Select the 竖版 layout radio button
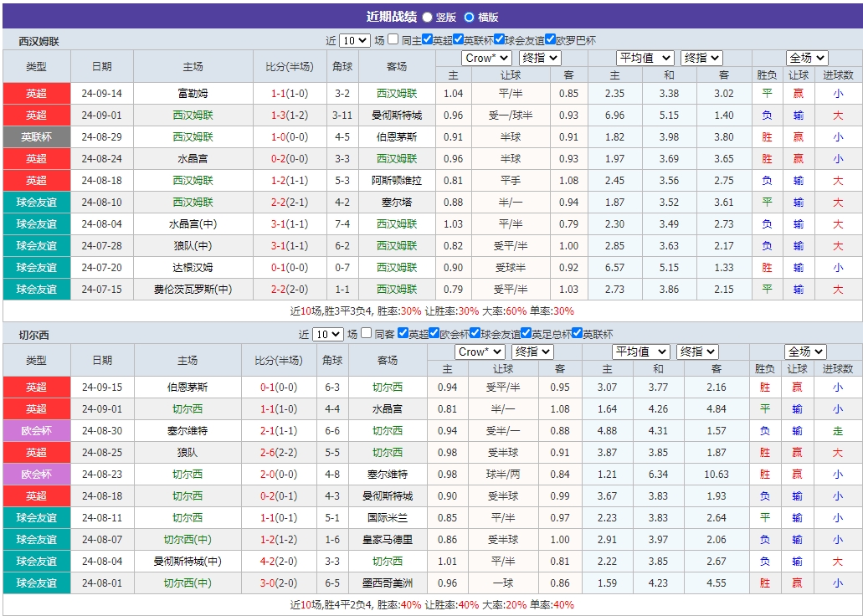This screenshot has width=863, height=616. pyautogui.click(x=426, y=16)
